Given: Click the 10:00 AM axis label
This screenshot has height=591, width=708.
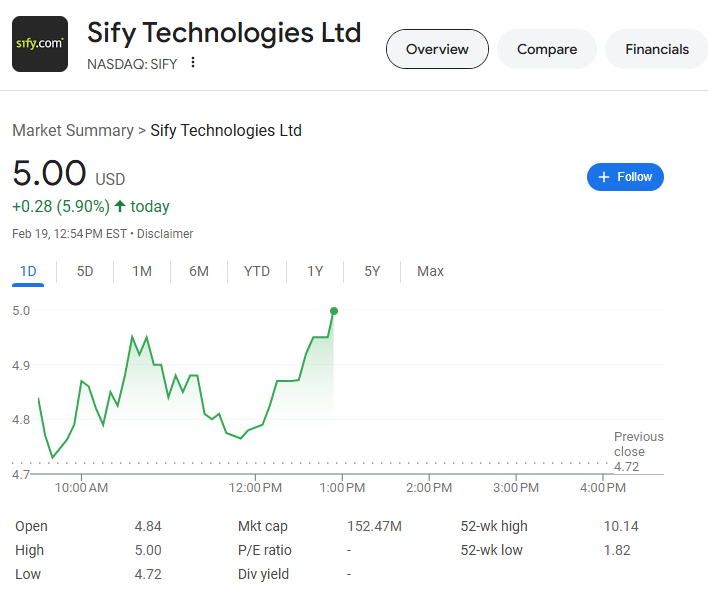Looking at the screenshot, I should point(81,488).
